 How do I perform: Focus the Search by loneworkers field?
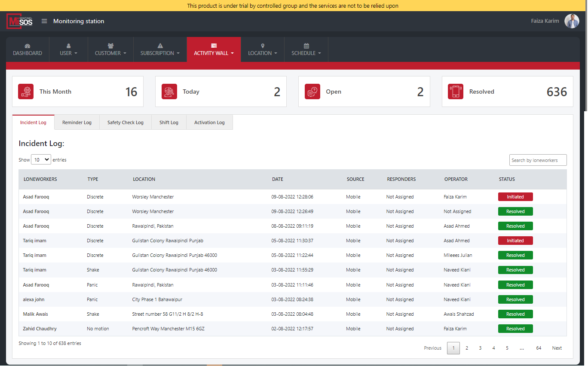click(538, 160)
